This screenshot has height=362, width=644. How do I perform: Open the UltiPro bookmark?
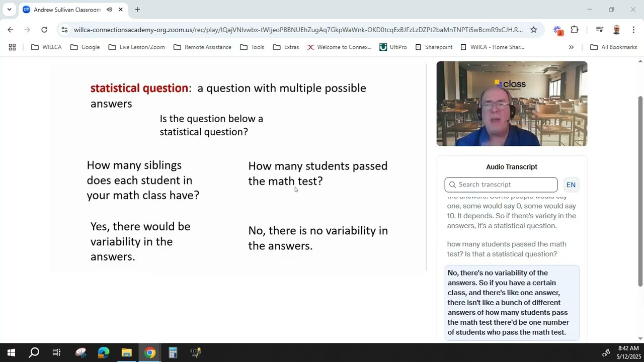(x=393, y=47)
